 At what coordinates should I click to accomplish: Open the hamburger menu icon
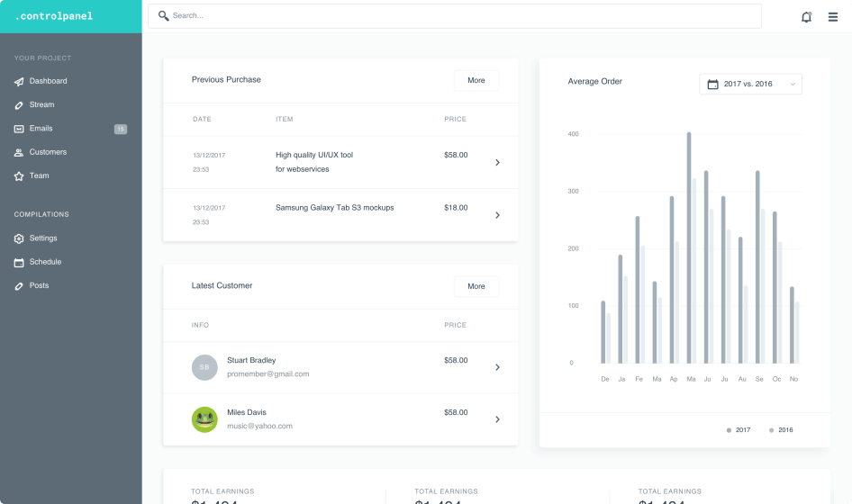[x=833, y=16]
